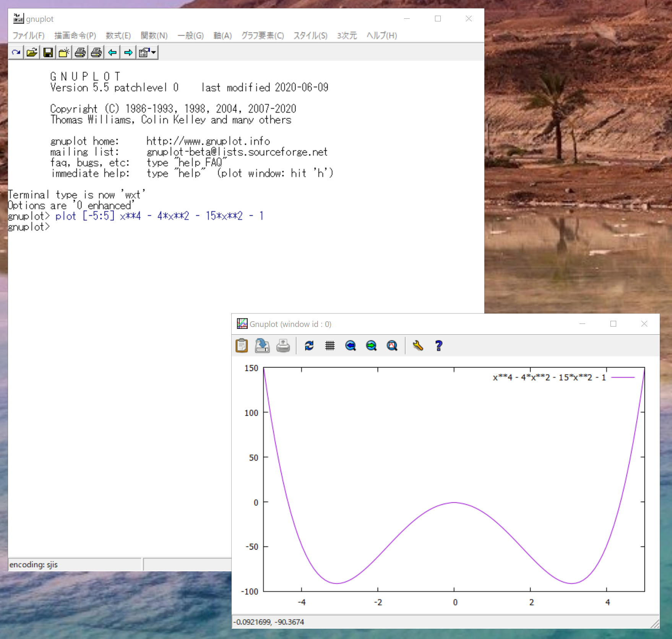Apply previous zoom settings in plot
The height and width of the screenshot is (639, 672).
[x=351, y=346]
